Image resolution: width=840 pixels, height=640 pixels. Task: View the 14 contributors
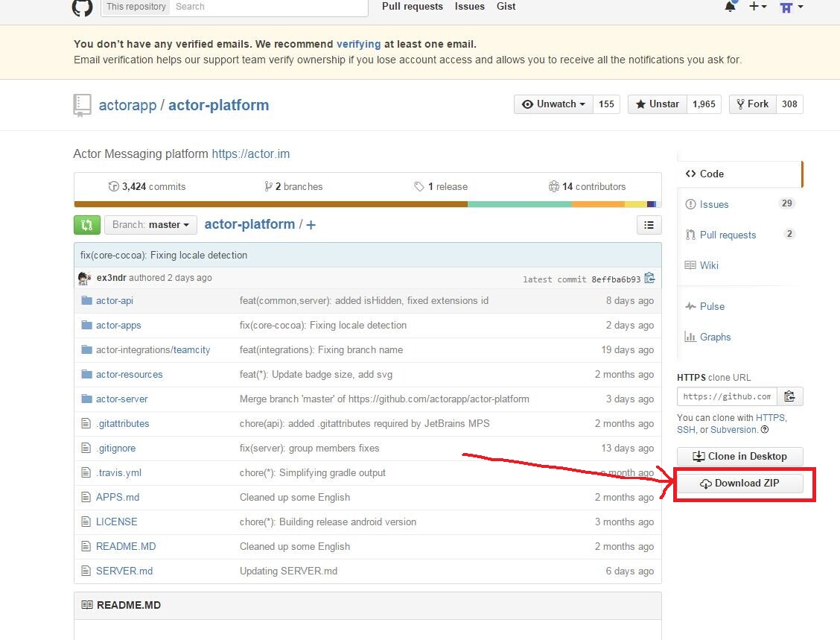pos(587,186)
